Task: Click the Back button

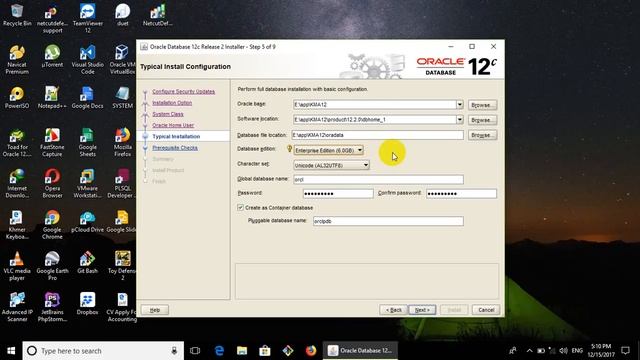Action: pos(393,310)
